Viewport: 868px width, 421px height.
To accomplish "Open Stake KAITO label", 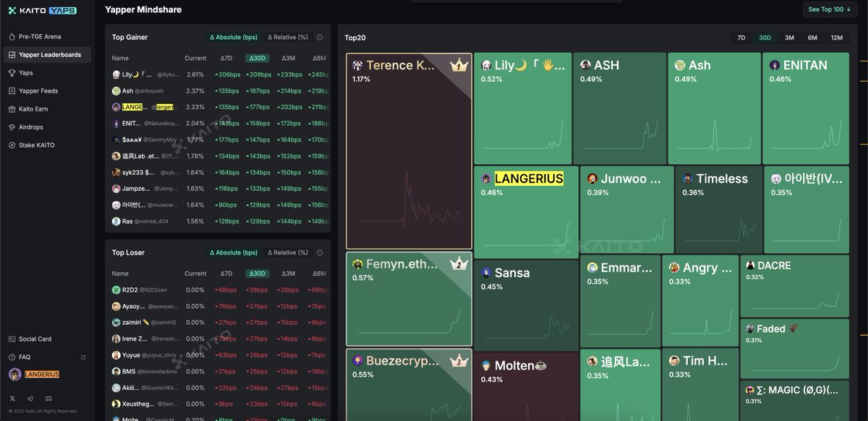I will pyautogui.click(x=37, y=145).
